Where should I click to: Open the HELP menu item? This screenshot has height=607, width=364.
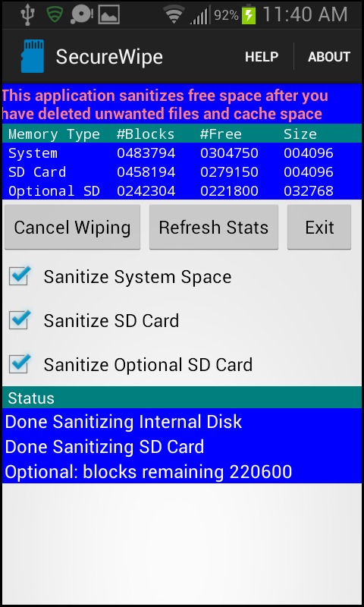(x=262, y=57)
